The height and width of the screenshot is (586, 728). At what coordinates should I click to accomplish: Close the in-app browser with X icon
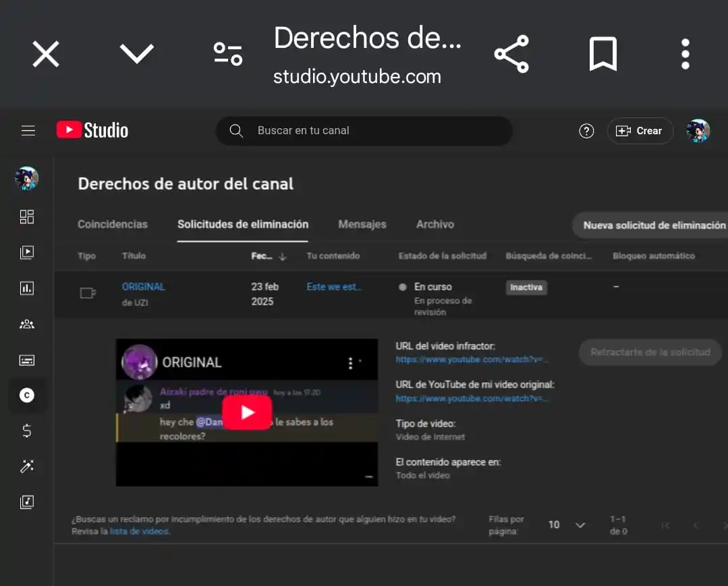click(x=45, y=54)
